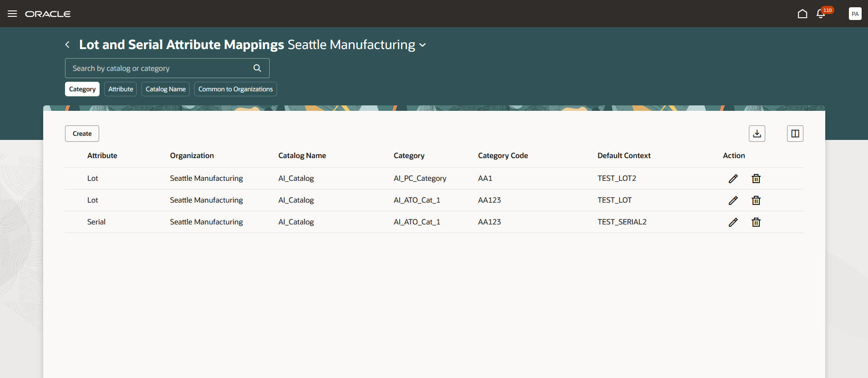Download the mappings table
The image size is (868, 378).
point(757,134)
